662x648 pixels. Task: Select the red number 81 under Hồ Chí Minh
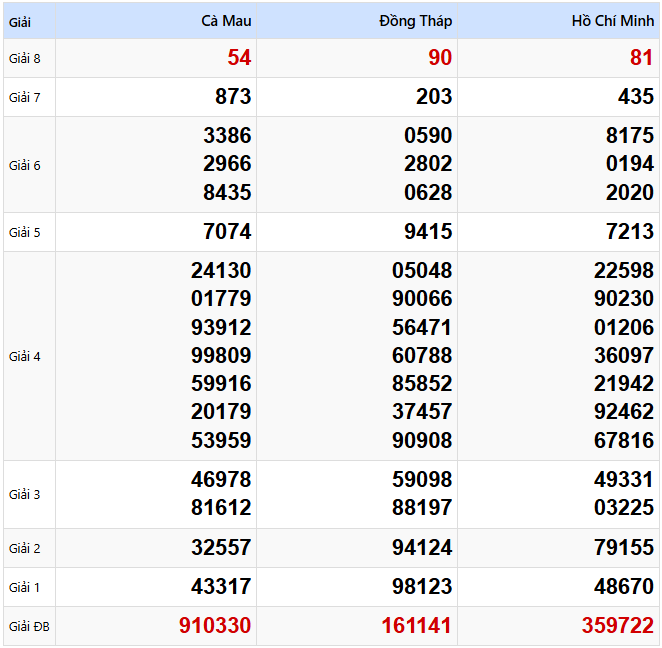pos(641,58)
